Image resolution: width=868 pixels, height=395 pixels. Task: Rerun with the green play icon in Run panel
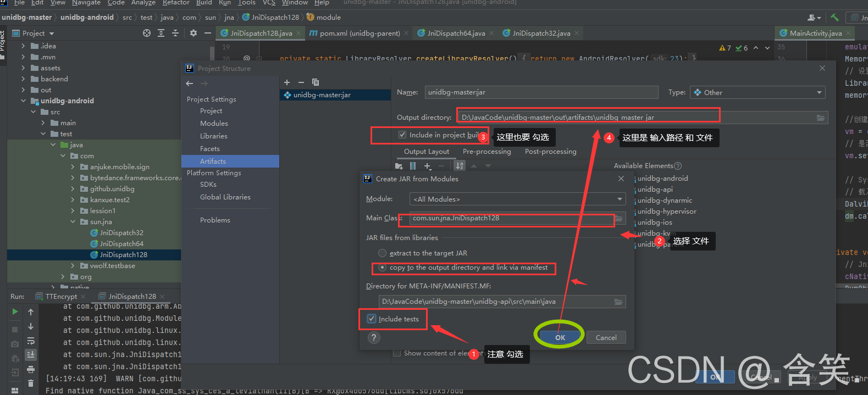pyautogui.click(x=15, y=311)
